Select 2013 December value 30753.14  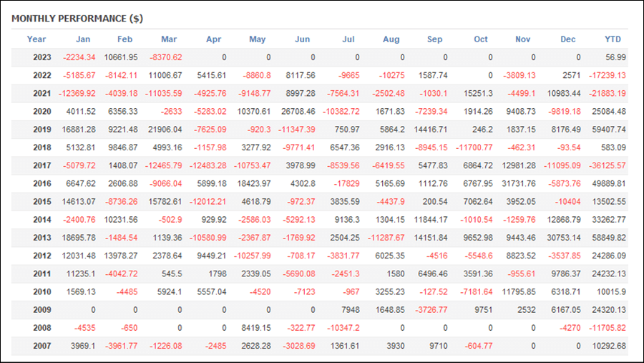point(564,238)
